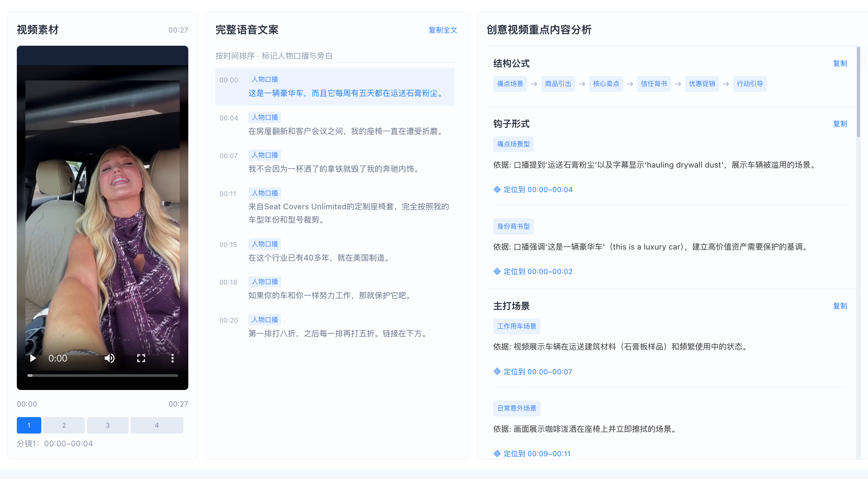Click the 00:11 timestamp in transcript
Image resolution: width=868 pixels, height=480 pixels.
228,194
